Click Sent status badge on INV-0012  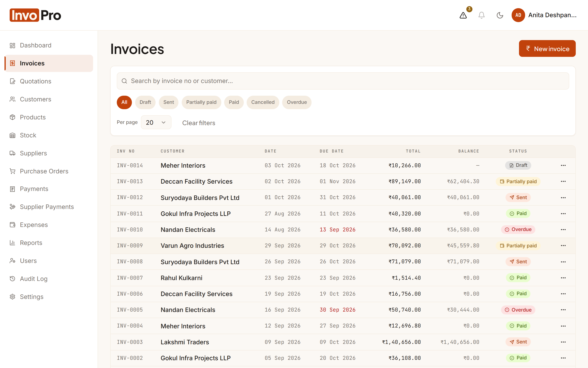[518, 197]
